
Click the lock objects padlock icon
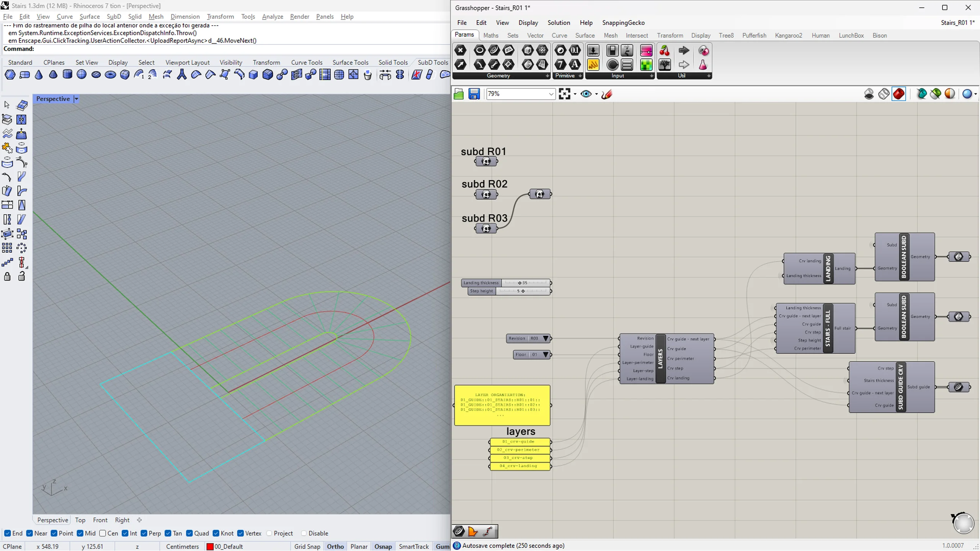pyautogui.click(x=7, y=276)
